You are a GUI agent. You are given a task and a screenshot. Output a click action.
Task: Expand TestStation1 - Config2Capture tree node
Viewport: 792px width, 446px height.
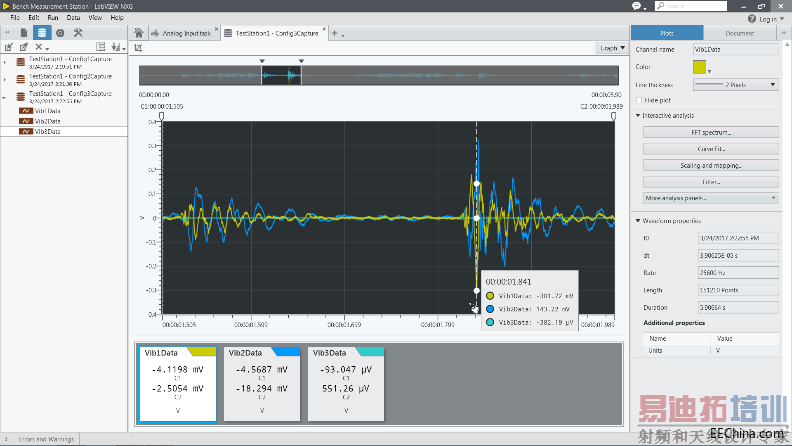[5, 80]
